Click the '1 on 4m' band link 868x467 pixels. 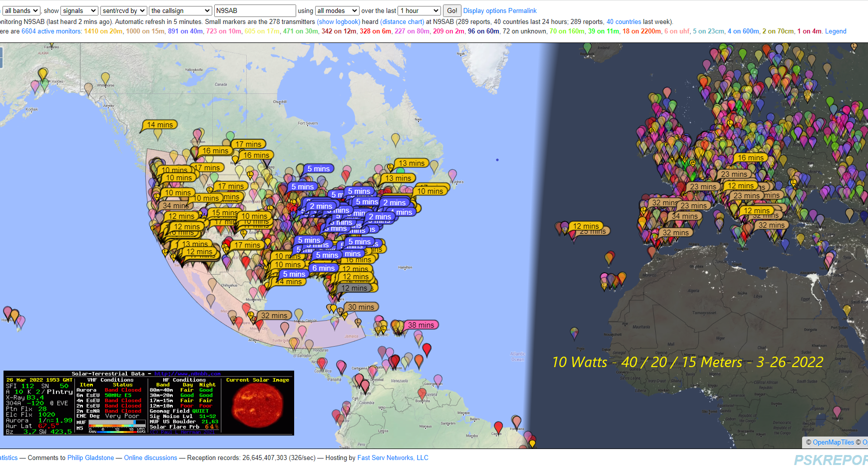810,31
